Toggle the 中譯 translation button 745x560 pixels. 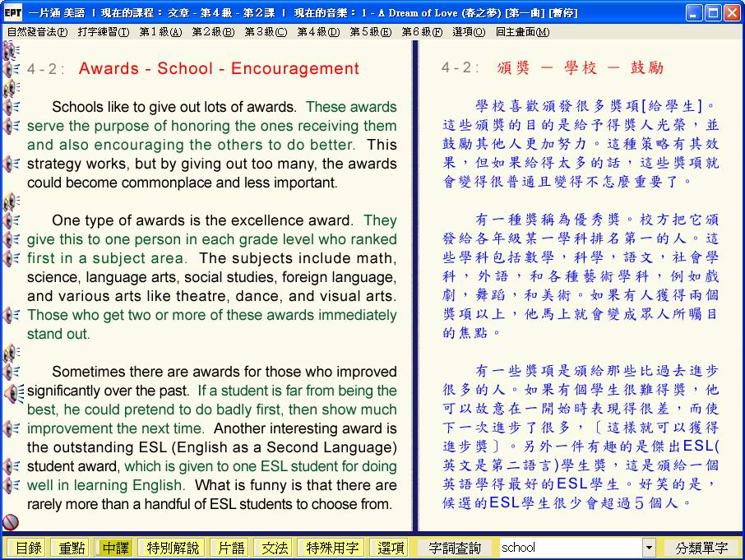coord(114,548)
